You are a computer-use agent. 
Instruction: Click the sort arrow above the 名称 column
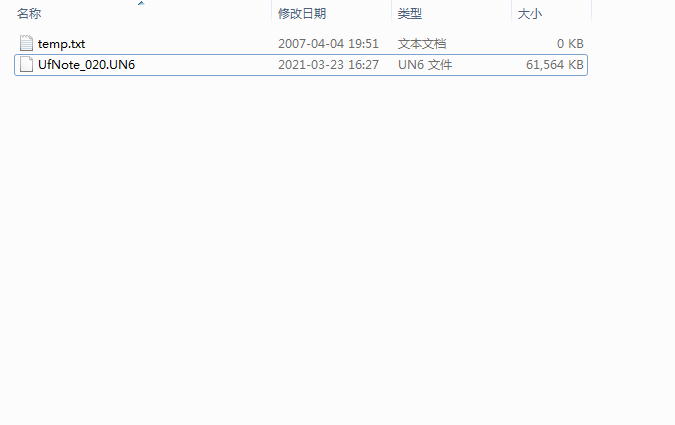click(141, 3)
